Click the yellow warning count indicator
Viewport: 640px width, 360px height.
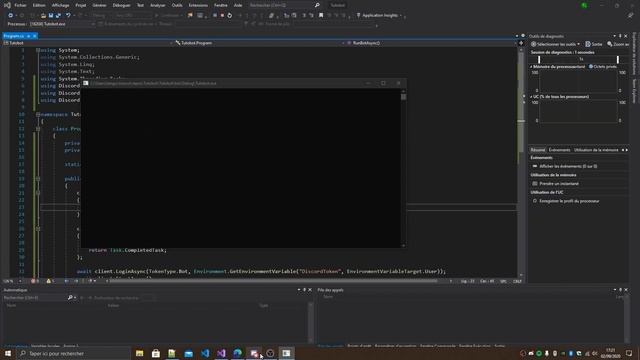[x=50, y=281]
